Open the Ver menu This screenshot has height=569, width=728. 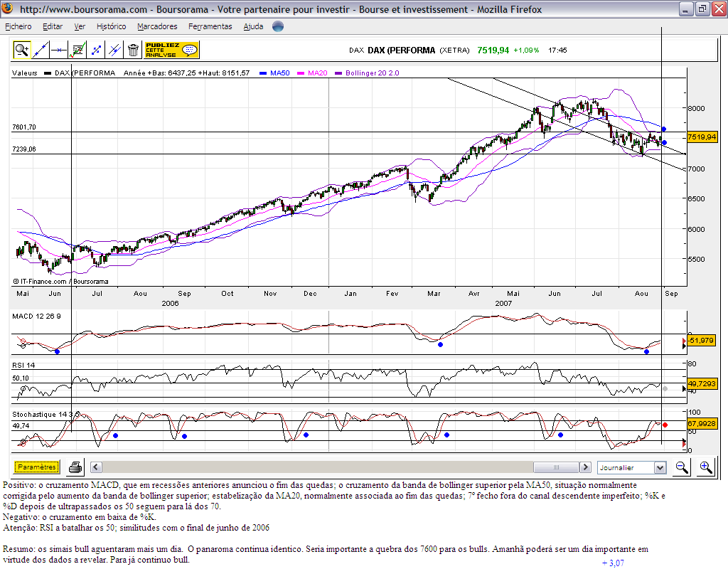point(80,26)
